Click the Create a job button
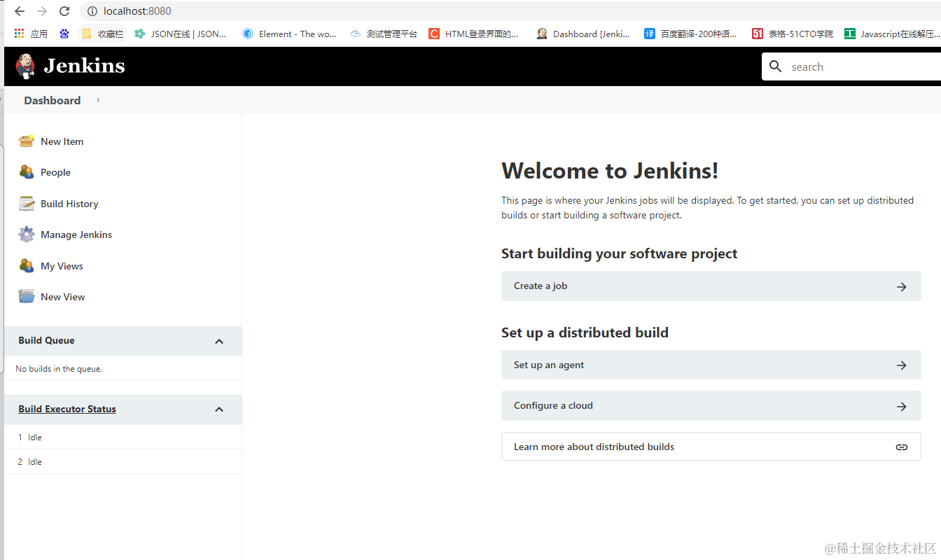The height and width of the screenshot is (560, 941). point(711,286)
